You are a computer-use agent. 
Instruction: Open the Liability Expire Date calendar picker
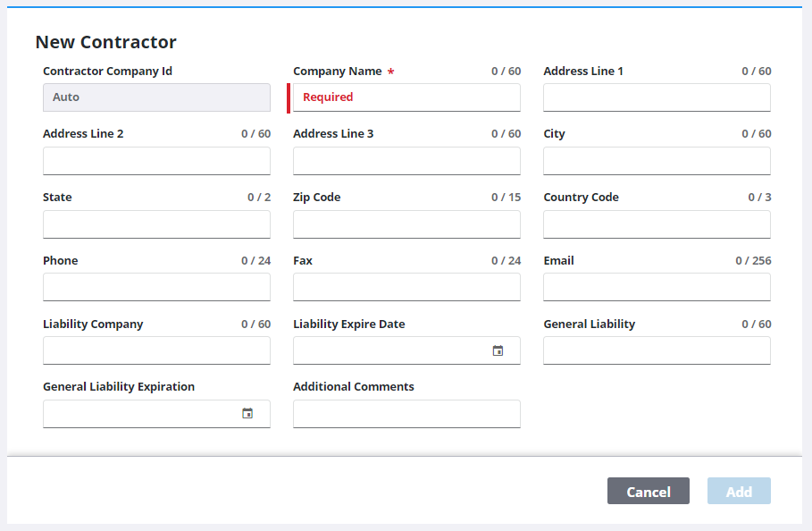(498, 350)
